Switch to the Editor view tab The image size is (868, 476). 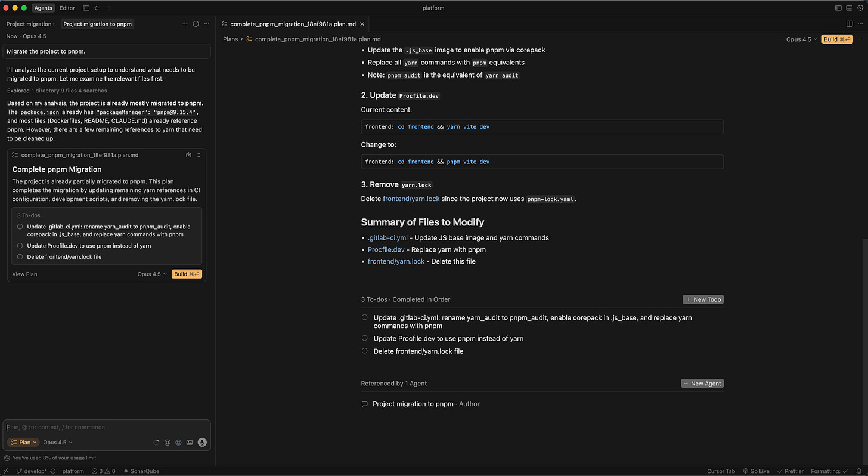click(67, 8)
